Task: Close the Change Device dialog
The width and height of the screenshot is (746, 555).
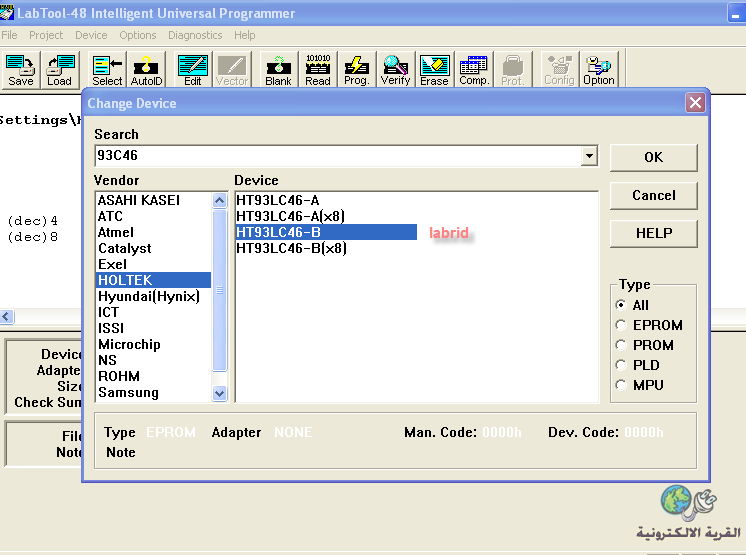Action: pos(695,102)
